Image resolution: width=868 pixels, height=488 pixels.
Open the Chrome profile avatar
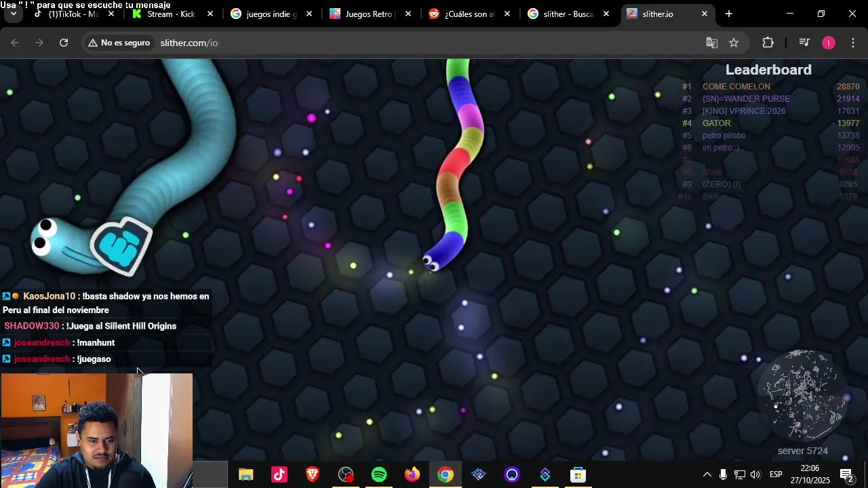tap(829, 43)
